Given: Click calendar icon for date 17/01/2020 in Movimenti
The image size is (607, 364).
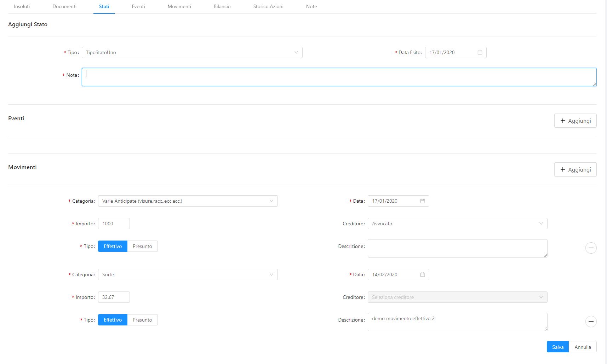Looking at the screenshot, I should click(422, 201).
